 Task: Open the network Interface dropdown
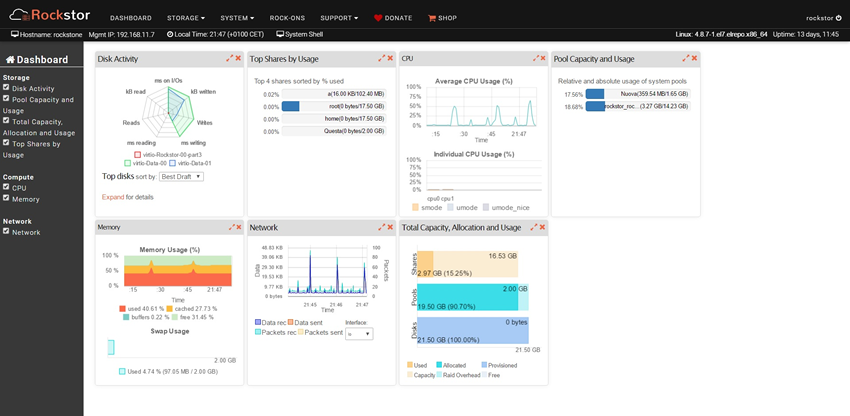358,334
